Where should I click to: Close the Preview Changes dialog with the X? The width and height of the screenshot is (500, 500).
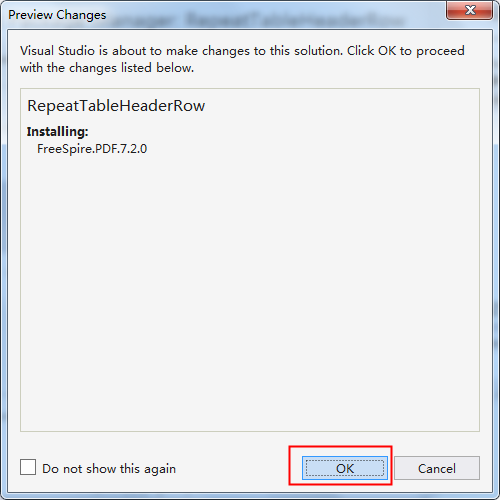tap(470, 10)
